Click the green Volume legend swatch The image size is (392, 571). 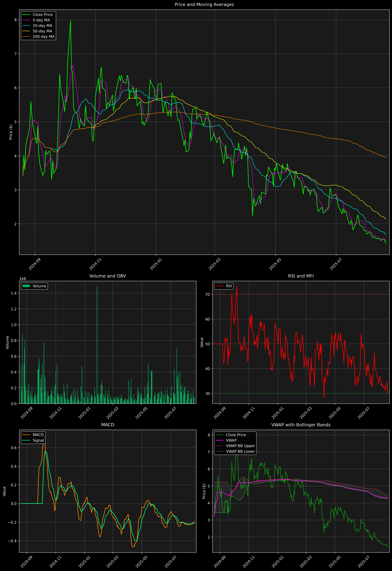tap(26, 286)
